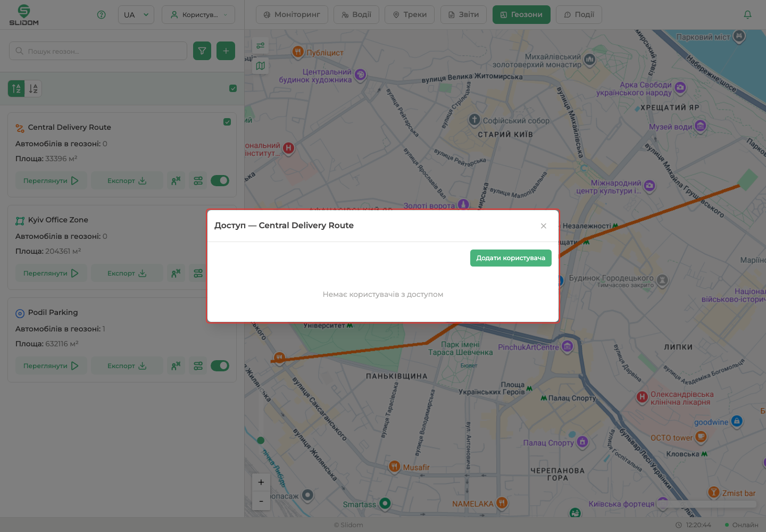766x532 pixels.
Task: Click the PinchukArtCentre map marker
Action: click(x=567, y=347)
